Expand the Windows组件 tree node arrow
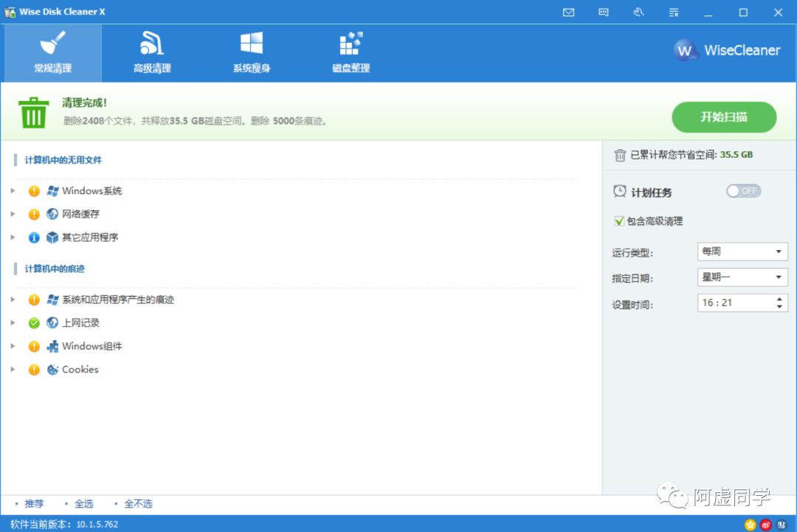The width and height of the screenshot is (797, 532). 13,347
